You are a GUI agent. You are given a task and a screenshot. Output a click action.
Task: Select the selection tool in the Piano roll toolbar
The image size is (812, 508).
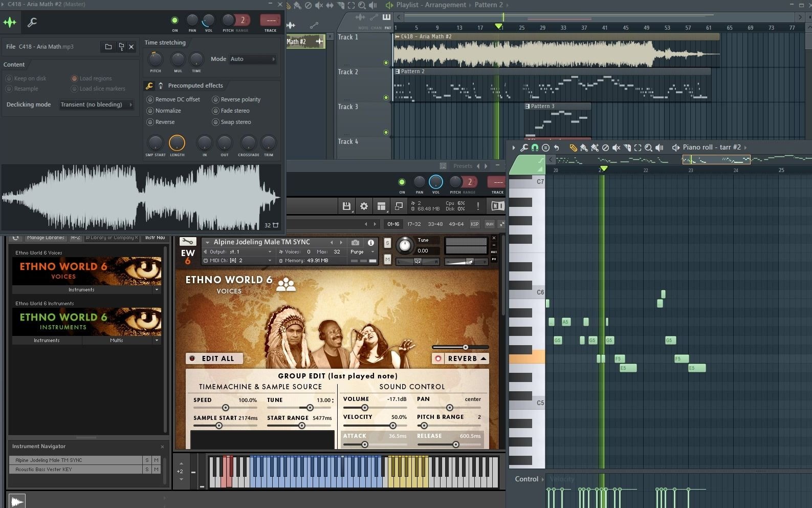pos(638,147)
